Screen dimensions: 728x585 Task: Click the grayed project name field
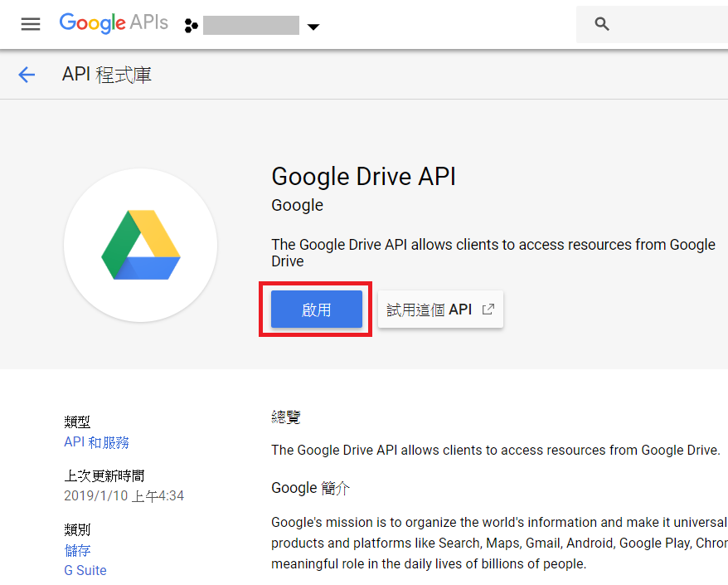point(250,26)
